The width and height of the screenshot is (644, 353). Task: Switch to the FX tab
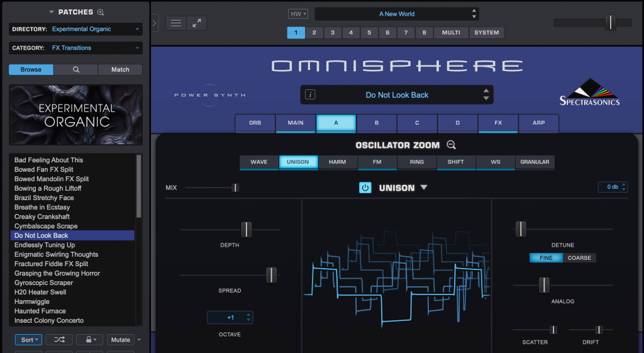click(498, 123)
